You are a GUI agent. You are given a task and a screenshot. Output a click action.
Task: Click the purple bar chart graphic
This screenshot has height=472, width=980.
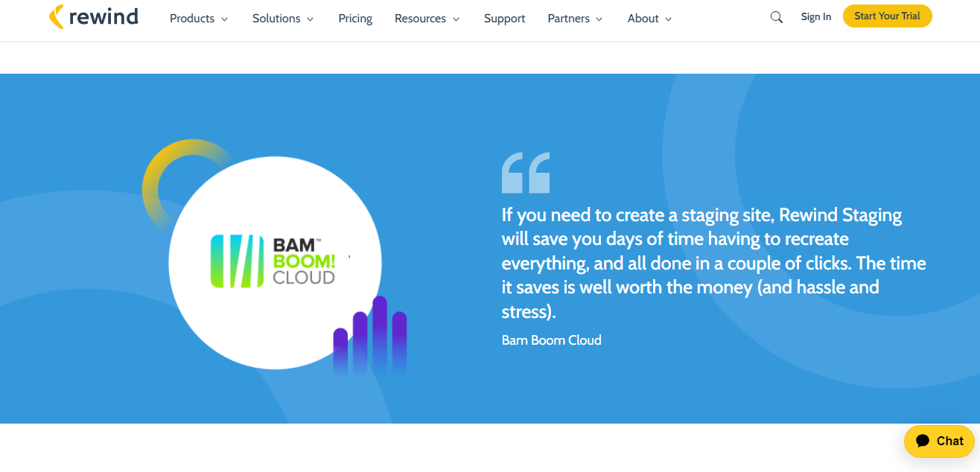pyautogui.click(x=370, y=336)
